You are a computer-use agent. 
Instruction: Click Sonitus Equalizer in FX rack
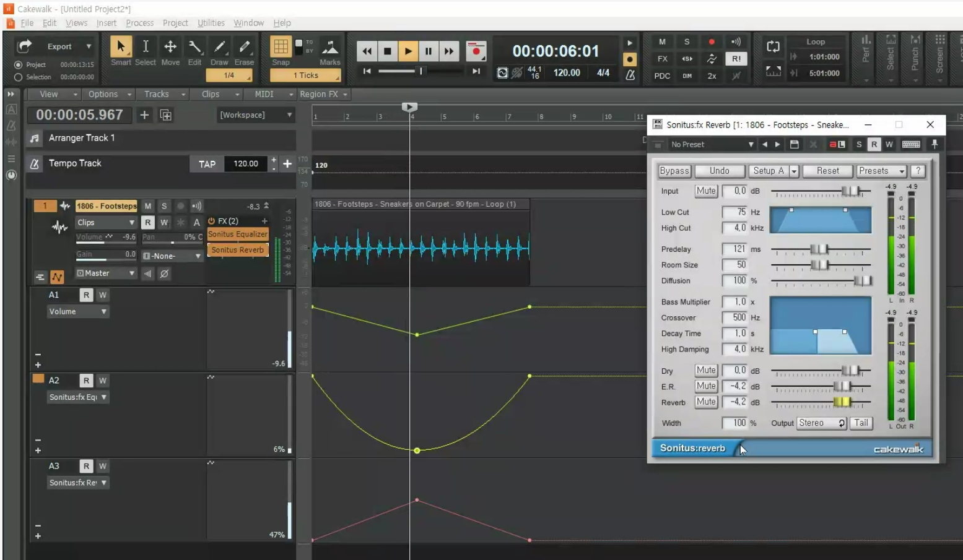238,235
